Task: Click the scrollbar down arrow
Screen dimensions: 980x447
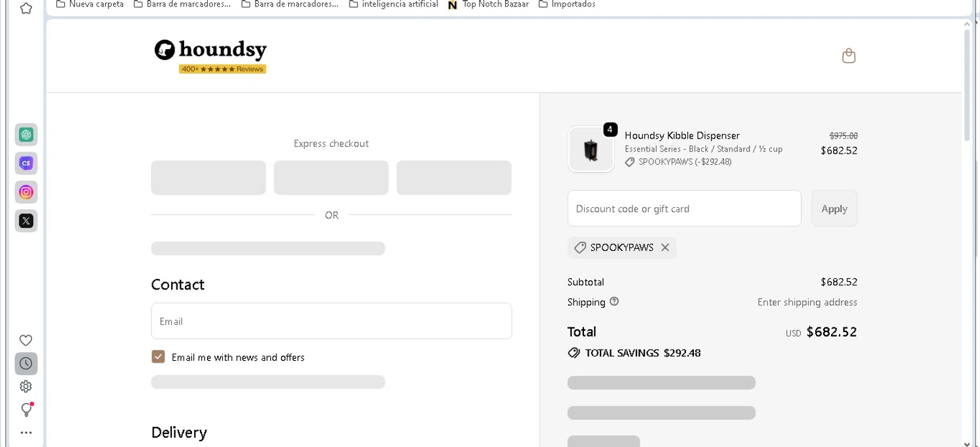Action: [968, 443]
